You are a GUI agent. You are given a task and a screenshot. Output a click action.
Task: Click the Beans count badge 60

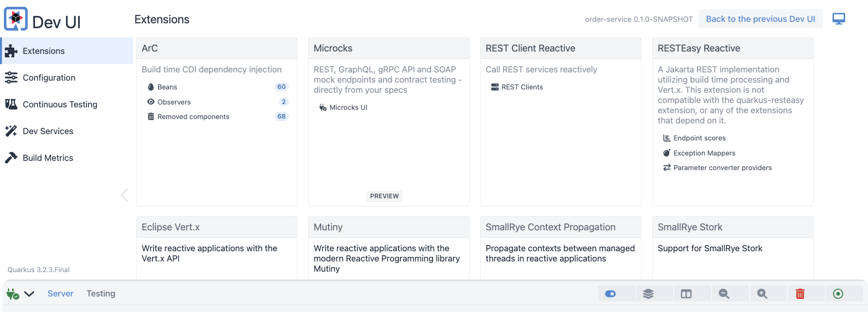pyautogui.click(x=281, y=87)
